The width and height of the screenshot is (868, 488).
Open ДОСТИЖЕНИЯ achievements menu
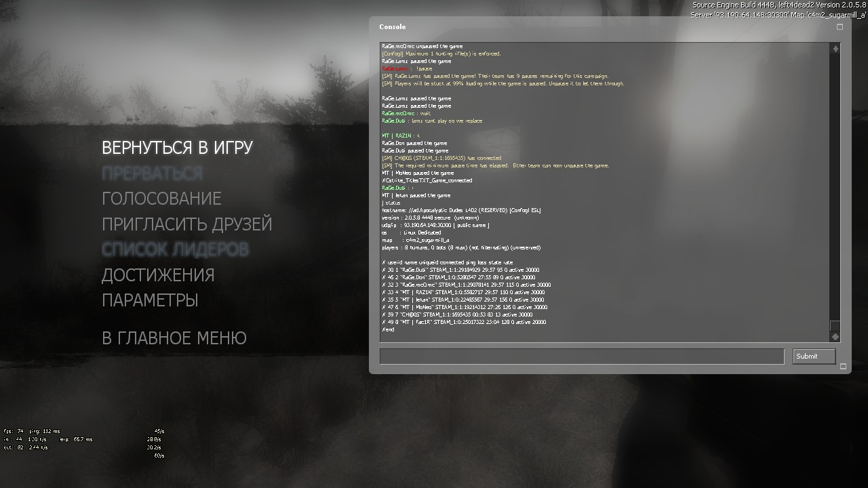click(x=158, y=275)
